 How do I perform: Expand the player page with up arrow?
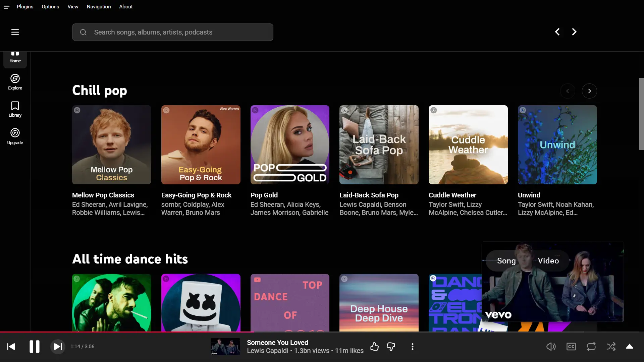point(630,347)
